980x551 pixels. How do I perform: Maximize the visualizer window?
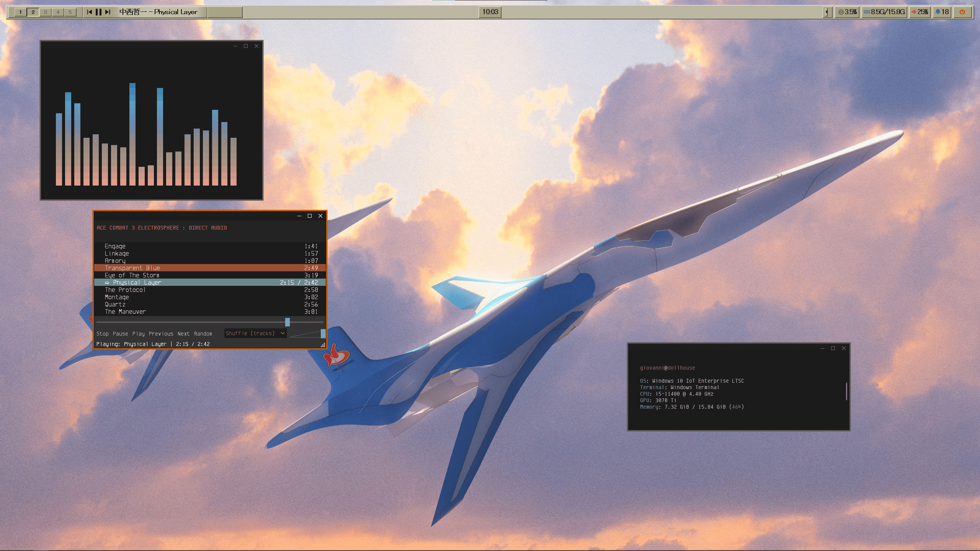coord(246,46)
